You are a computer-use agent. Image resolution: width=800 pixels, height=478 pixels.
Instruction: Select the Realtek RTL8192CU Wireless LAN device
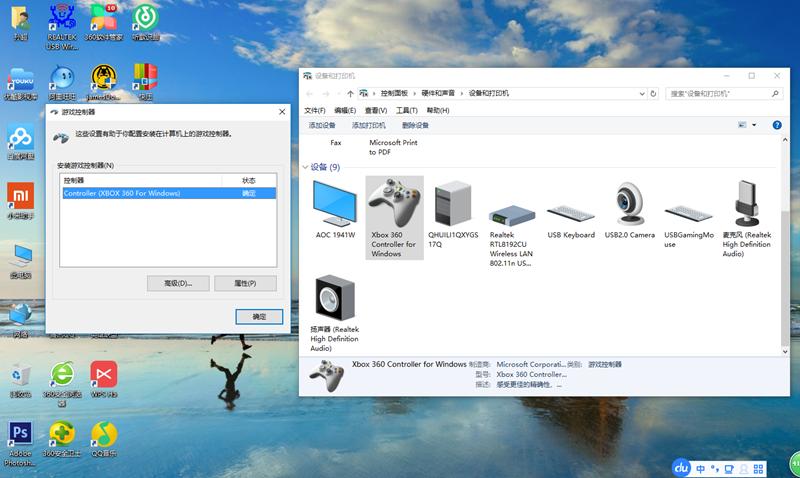(511, 235)
